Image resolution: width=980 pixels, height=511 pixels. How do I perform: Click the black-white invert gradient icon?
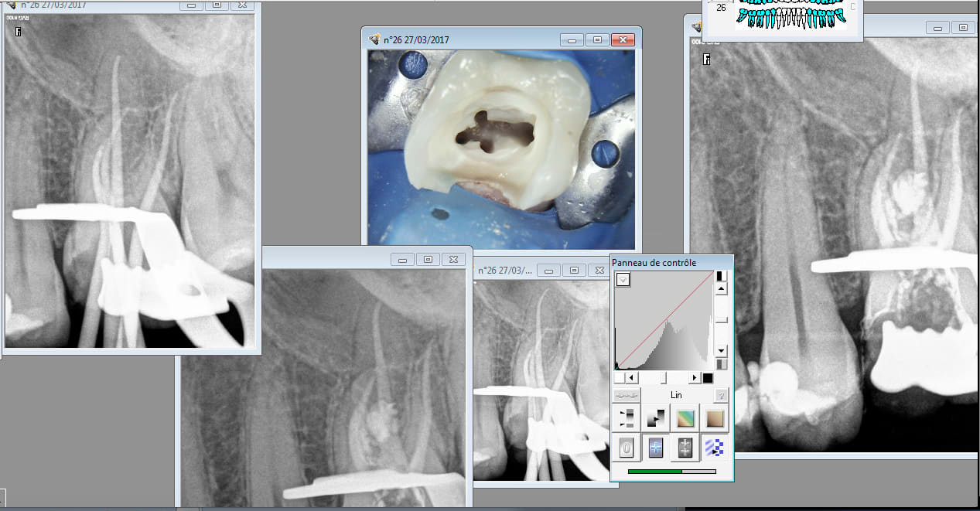tap(656, 418)
